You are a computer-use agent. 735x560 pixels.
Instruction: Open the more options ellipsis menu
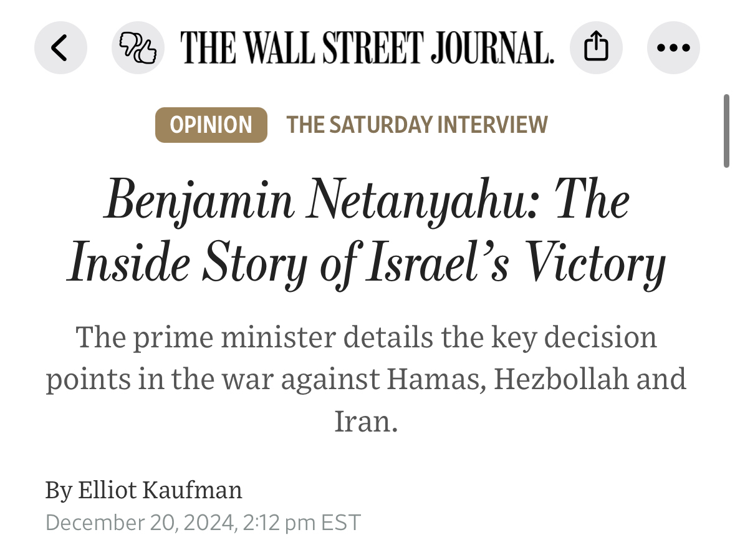point(673,48)
